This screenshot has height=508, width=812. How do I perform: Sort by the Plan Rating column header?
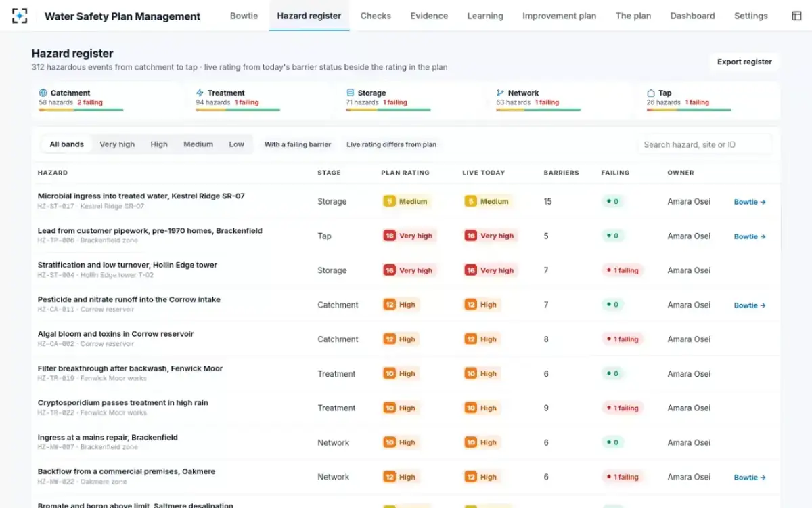click(405, 173)
